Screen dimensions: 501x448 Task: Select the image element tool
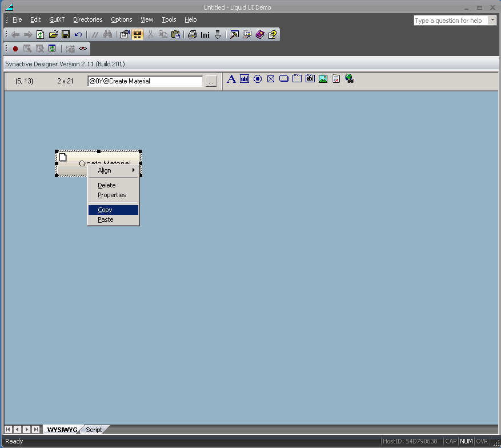(x=323, y=79)
